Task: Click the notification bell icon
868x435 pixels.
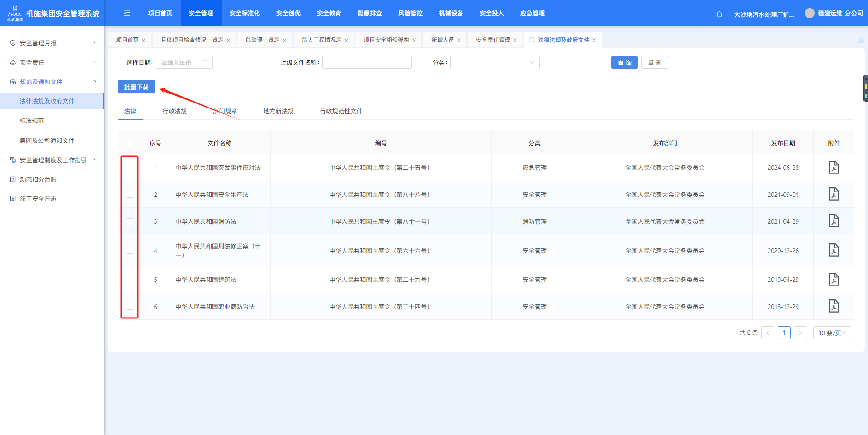Action: tap(719, 14)
